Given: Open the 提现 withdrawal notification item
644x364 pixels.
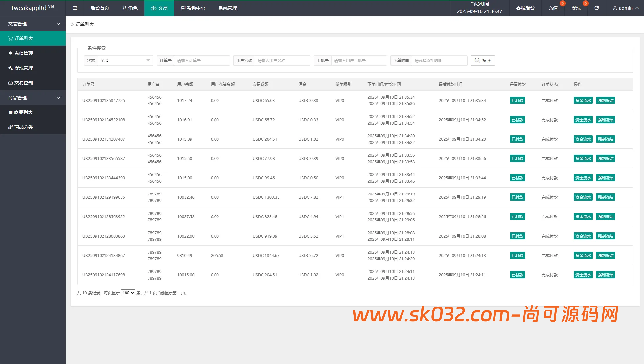Looking at the screenshot, I should click(x=576, y=8).
